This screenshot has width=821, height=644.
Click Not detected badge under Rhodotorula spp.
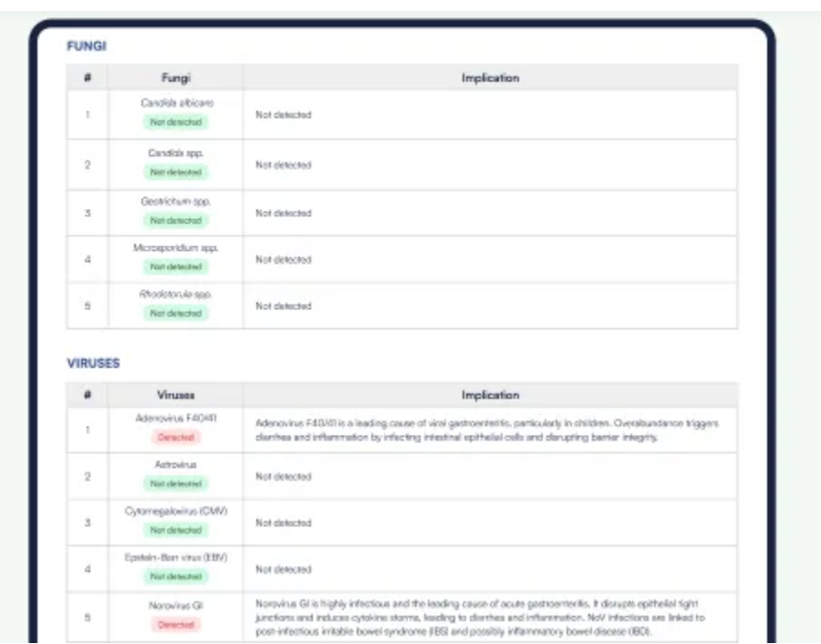pyautogui.click(x=176, y=313)
